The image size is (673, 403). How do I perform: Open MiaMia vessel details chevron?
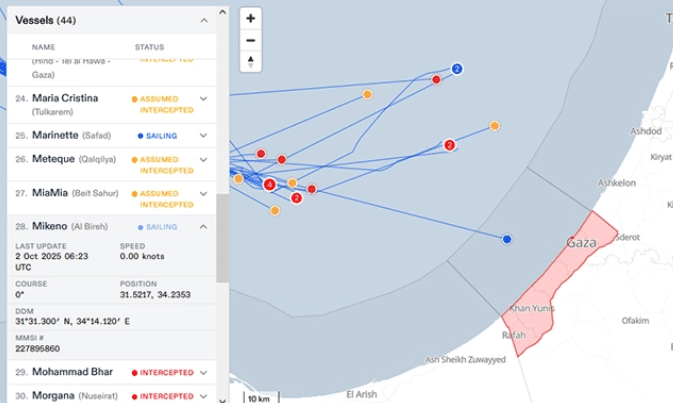click(x=204, y=193)
